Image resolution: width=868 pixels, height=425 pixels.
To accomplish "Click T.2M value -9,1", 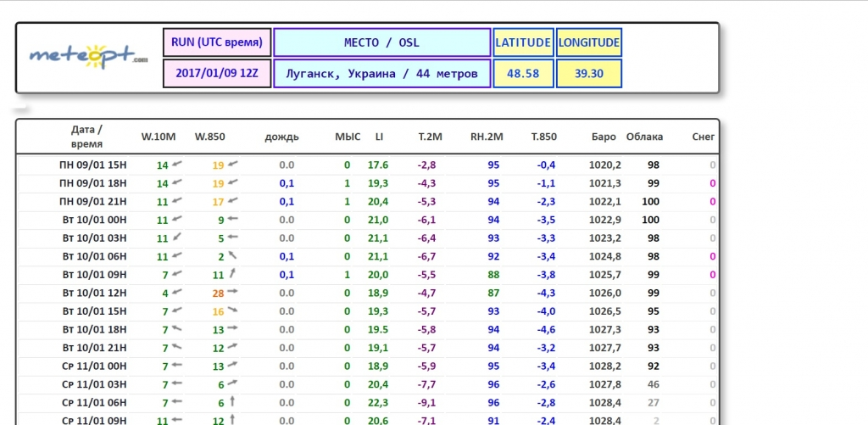I will (x=426, y=403).
